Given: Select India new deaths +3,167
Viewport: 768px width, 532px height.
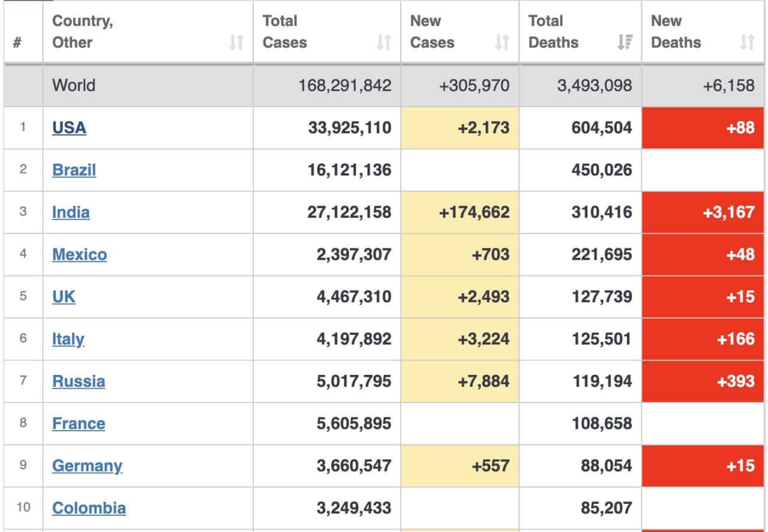Looking at the screenshot, I should [729, 212].
